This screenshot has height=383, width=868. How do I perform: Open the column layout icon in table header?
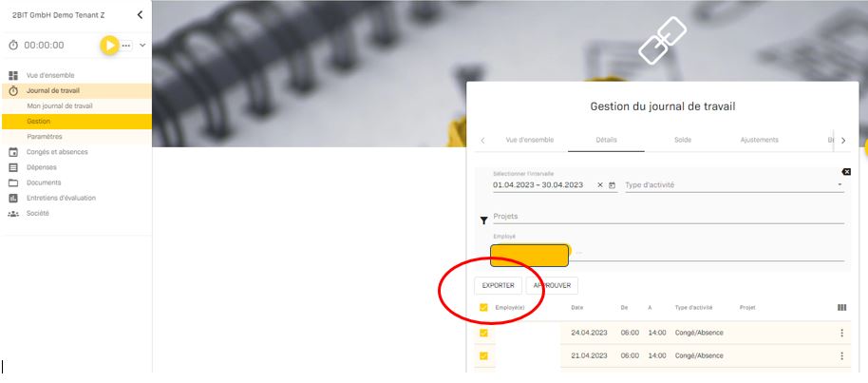click(841, 308)
